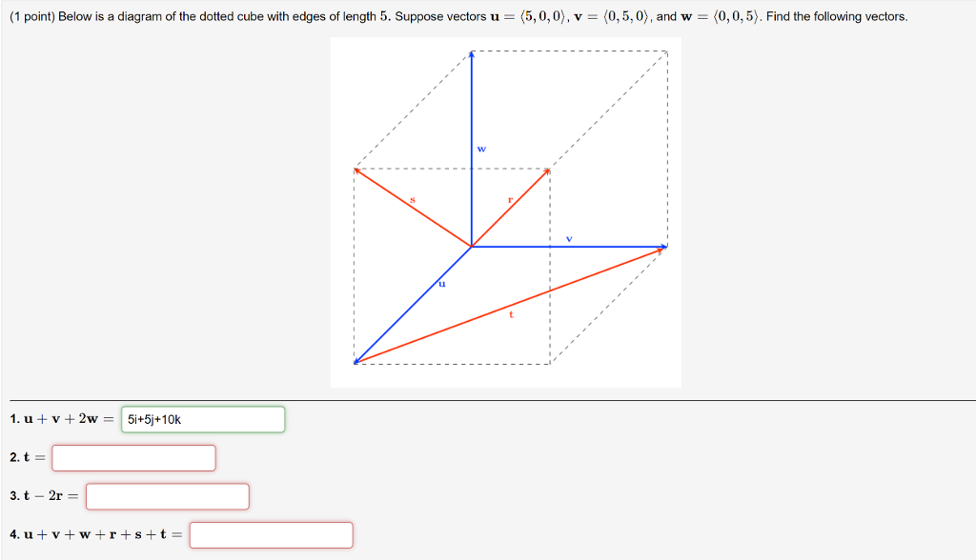The width and height of the screenshot is (976, 560).
Task: Click the answer field for u + v + 2w
Action: (203, 419)
